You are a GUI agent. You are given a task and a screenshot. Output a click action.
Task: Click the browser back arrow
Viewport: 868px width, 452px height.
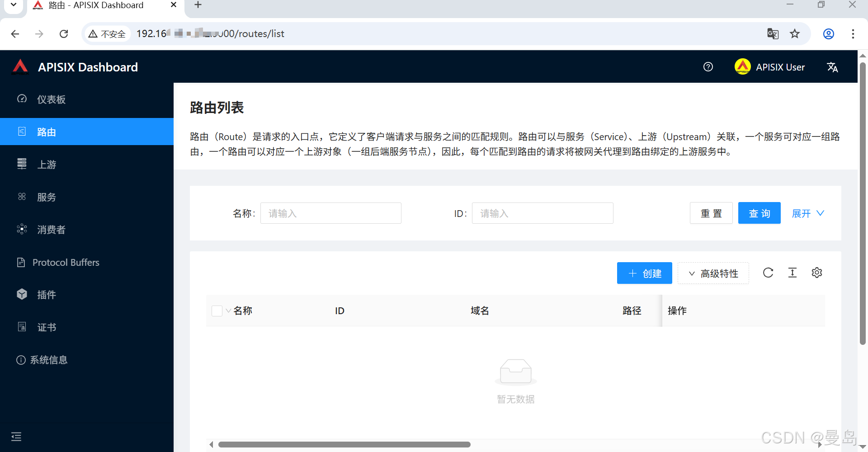[x=15, y=34]
